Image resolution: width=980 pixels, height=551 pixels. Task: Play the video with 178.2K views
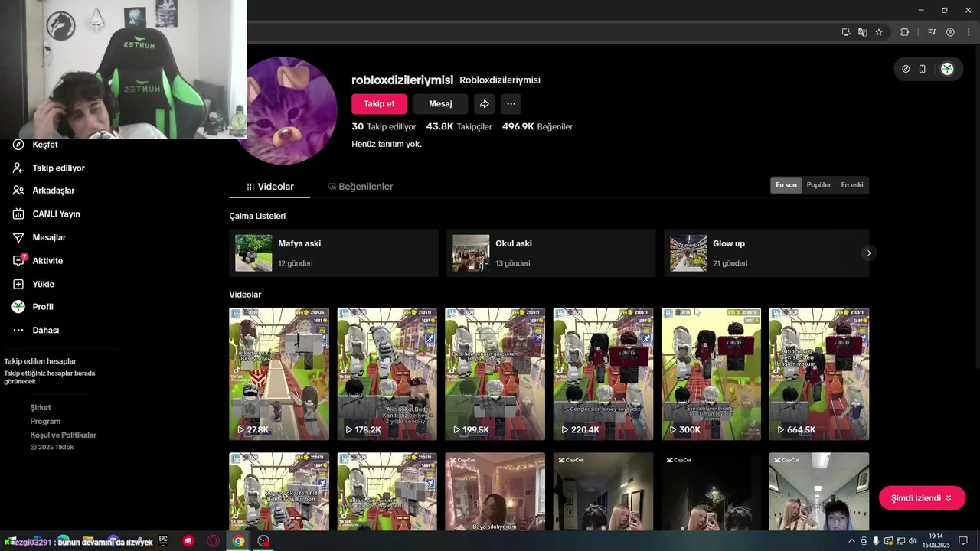[x=387, y=374]
